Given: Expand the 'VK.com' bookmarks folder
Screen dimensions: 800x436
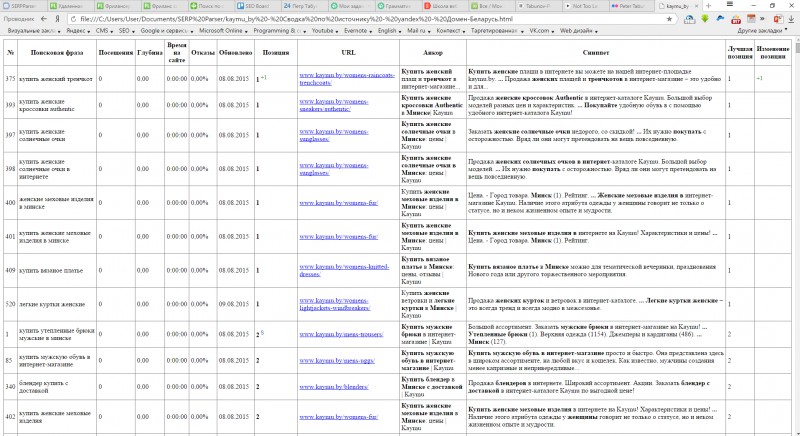Looking at the screenshot, I should [542, 31].
